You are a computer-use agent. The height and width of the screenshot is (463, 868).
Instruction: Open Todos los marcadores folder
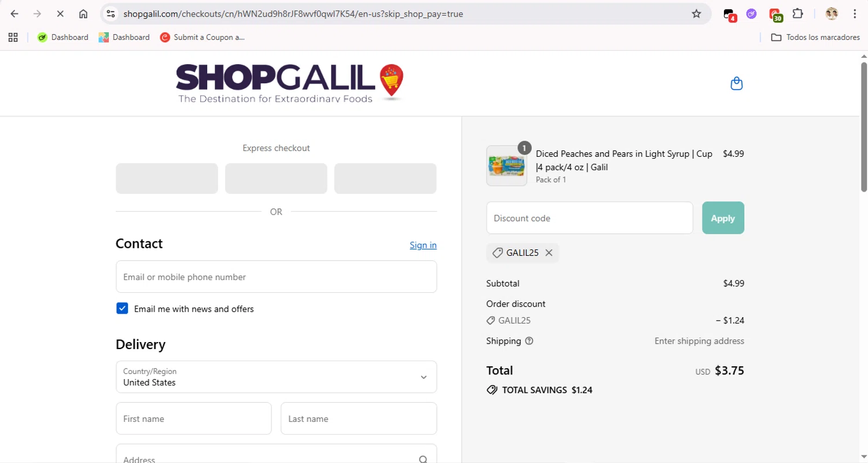[815, 37]
